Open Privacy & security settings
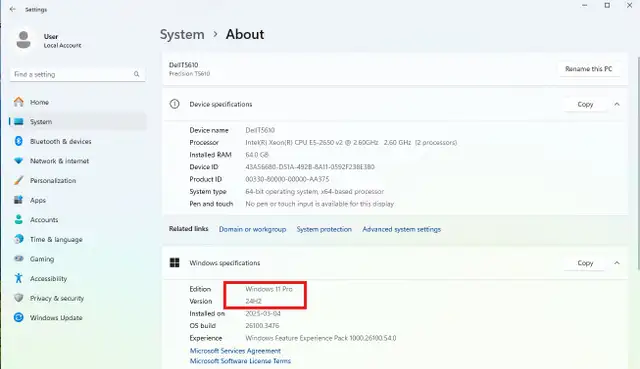Image resolution: width=640 pixels, height=369 pixels. pyautogui.click(x=57, y=298)
